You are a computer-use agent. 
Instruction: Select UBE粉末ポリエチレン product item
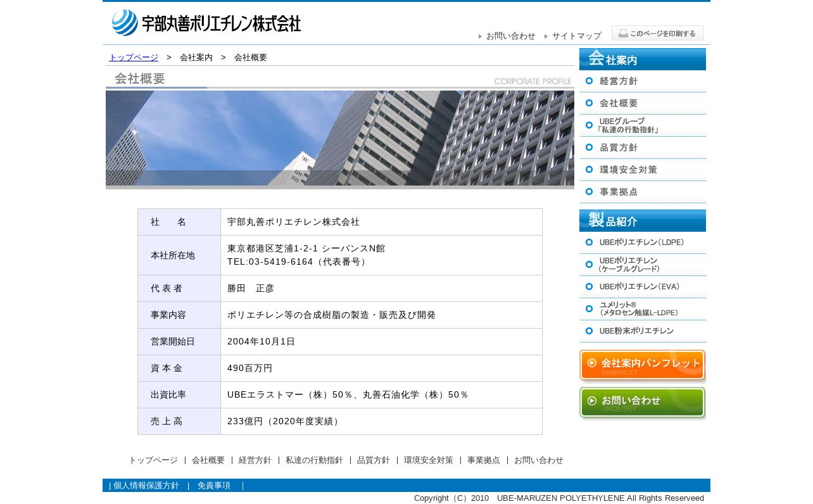643,331
